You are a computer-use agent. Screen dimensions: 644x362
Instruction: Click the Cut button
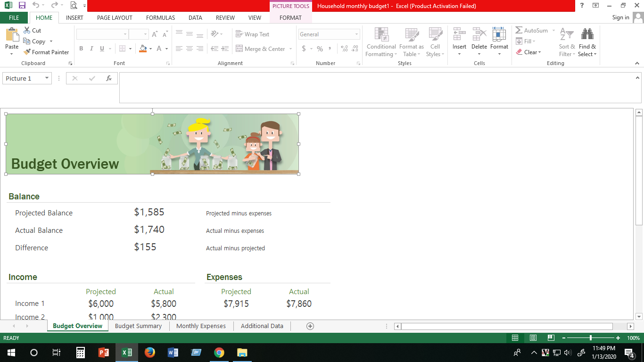32,31
